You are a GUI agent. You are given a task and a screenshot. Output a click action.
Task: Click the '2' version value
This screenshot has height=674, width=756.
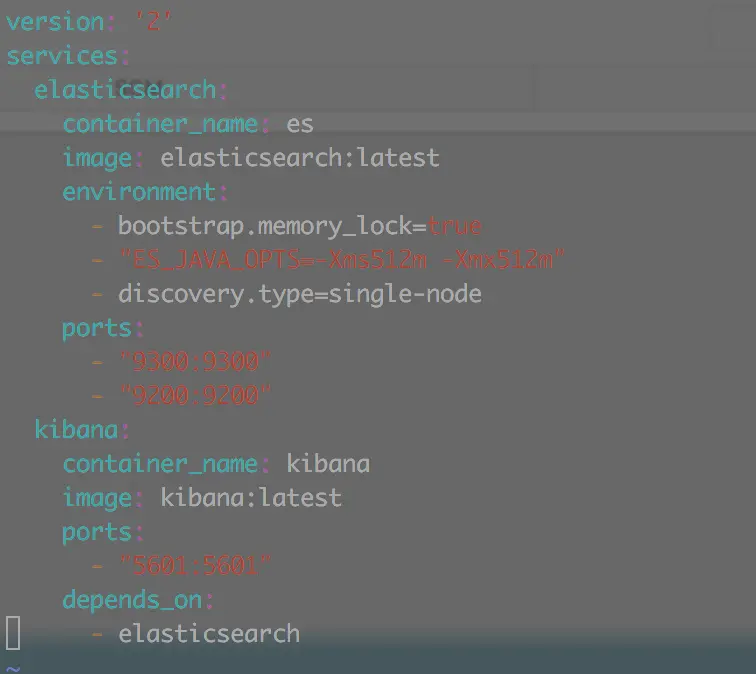[x=153, y=22]
